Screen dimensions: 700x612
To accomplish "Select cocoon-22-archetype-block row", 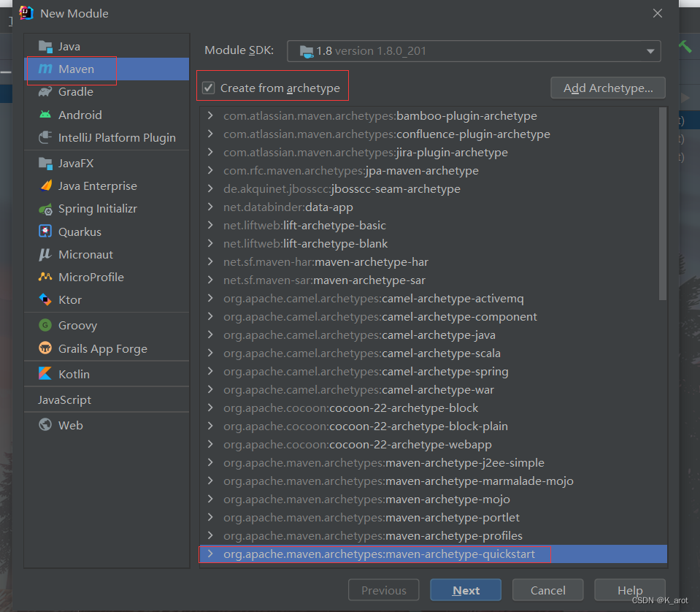I will click(x=433, y=408).
